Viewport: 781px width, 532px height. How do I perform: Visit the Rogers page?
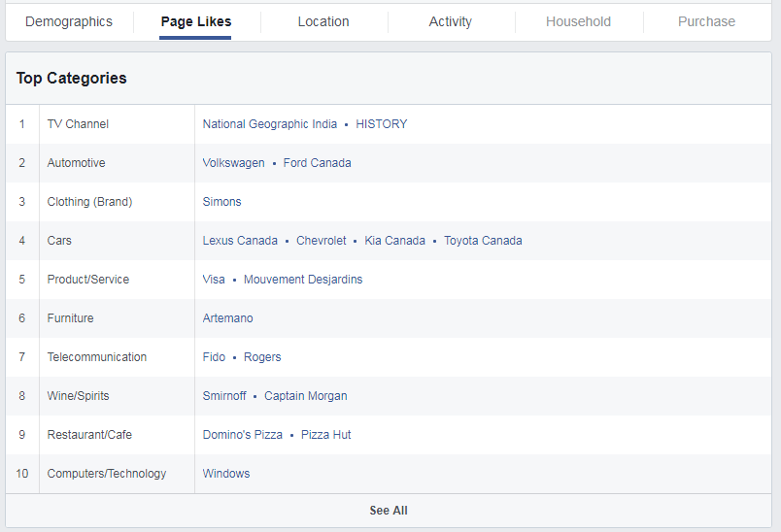262,357
